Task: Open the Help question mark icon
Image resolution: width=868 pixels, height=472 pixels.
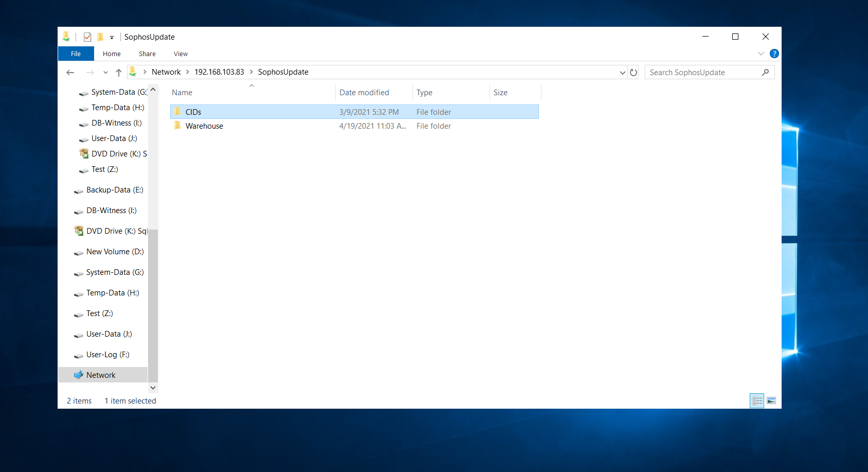Action: click(774, 54)
